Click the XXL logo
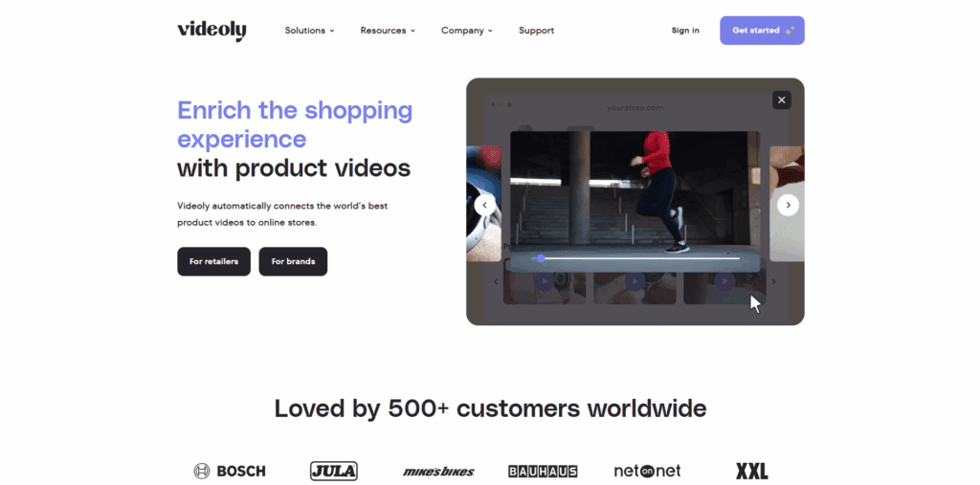 (752, 472)
